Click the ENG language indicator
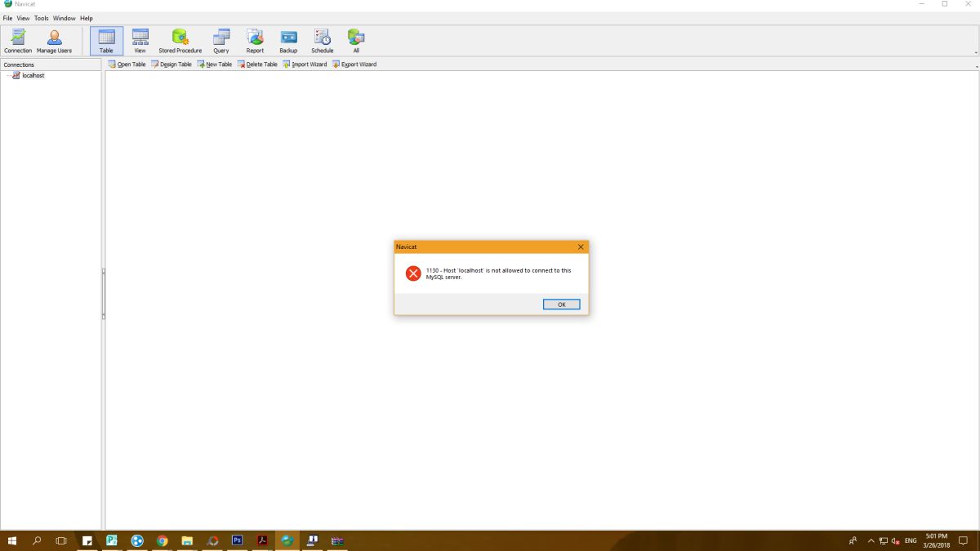The width and height of the screenshot is (980, 551). [911, 540]
